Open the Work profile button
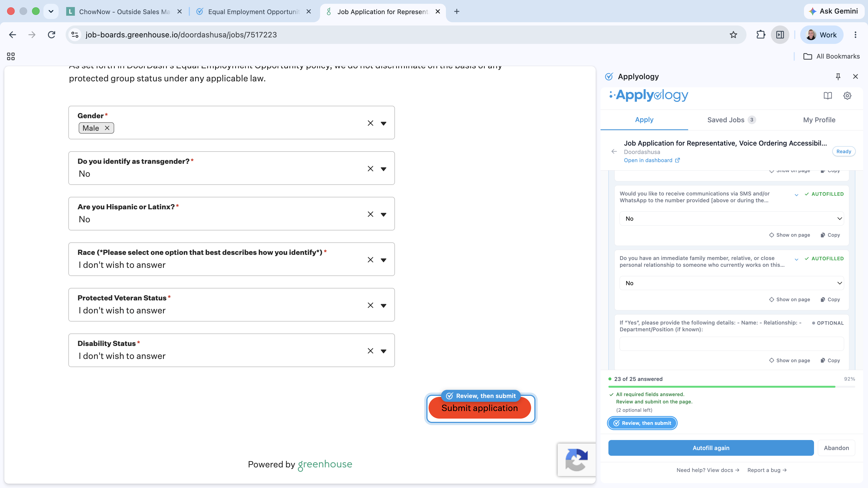Screen dimensions: 868x488 point(822,35)
